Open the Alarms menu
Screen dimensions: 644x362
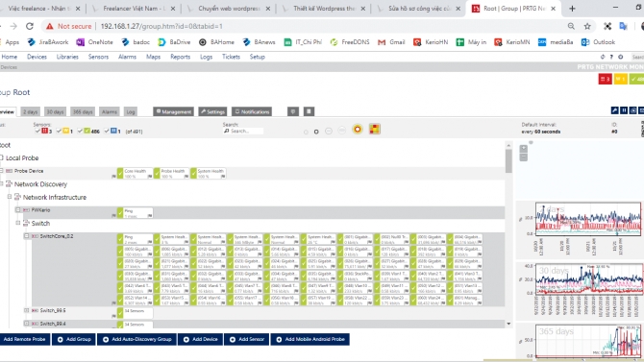point(127,57)
